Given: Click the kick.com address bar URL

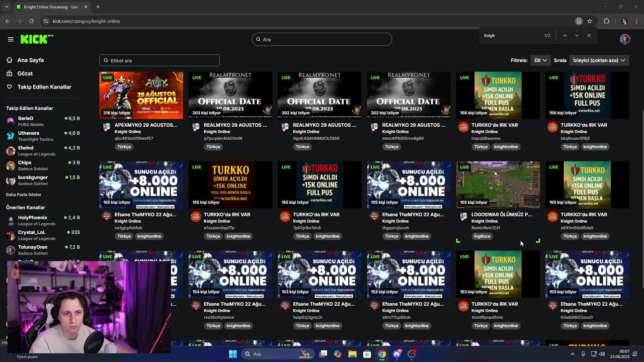Looking at the screenshot, I should click(87, 21).
